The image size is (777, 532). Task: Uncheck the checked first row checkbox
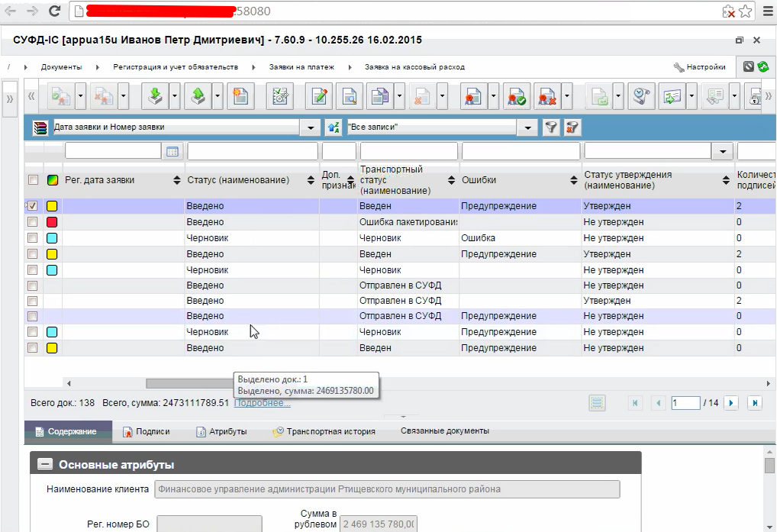[x=32, y=205]
